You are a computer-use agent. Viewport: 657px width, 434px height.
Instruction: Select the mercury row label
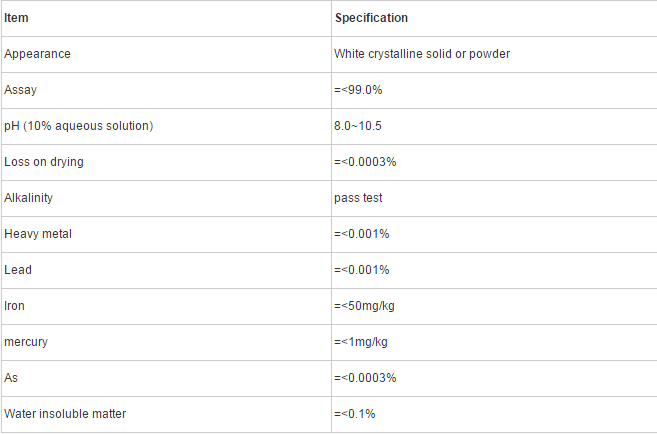pos(26,342)
